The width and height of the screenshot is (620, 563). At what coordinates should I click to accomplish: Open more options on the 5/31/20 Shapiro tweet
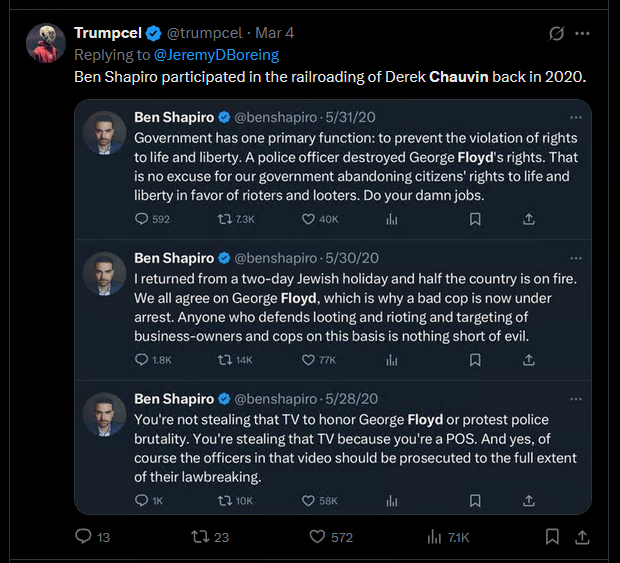pyautogui.click(x=576, y=117)
